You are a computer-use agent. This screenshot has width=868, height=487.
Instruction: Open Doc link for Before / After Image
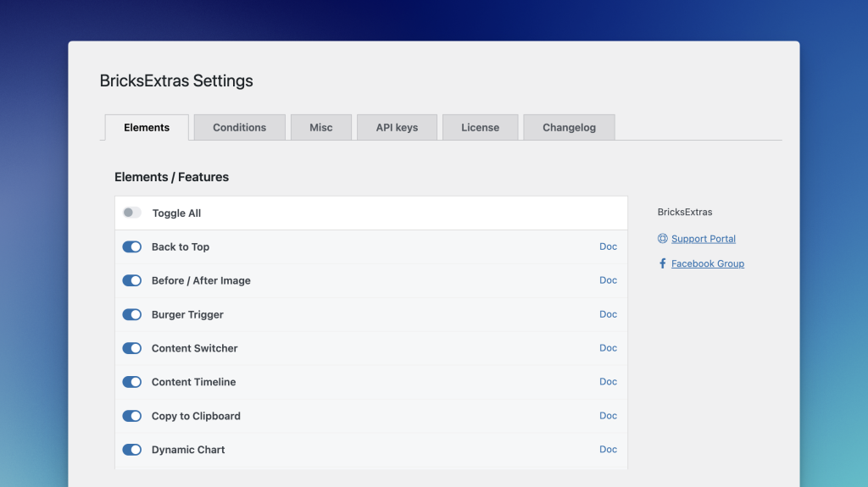coord(608,280)
